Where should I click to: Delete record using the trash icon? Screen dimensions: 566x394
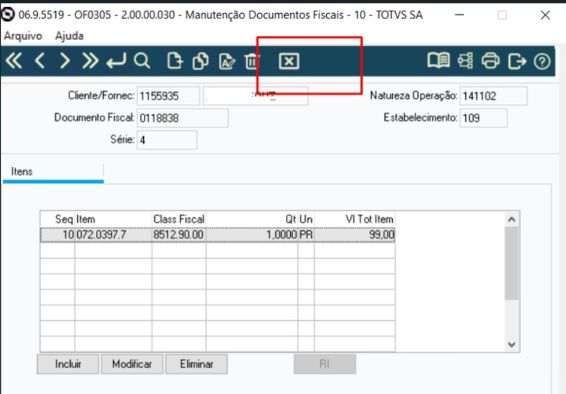[x=252, y=61]
